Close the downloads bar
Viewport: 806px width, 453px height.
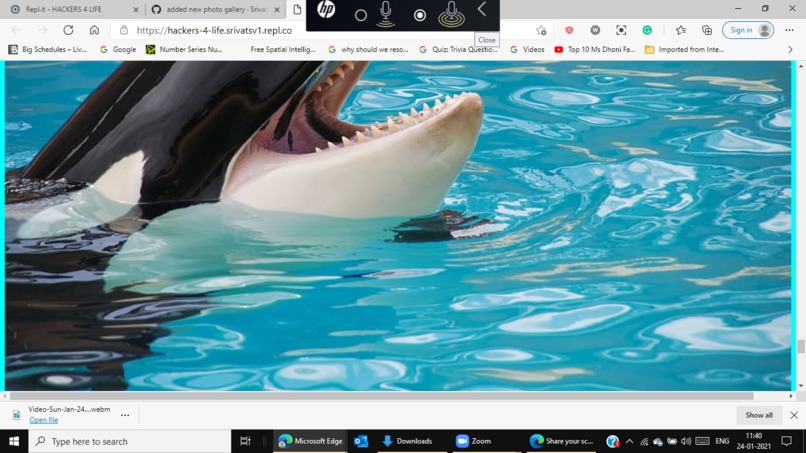coord(794,415)
